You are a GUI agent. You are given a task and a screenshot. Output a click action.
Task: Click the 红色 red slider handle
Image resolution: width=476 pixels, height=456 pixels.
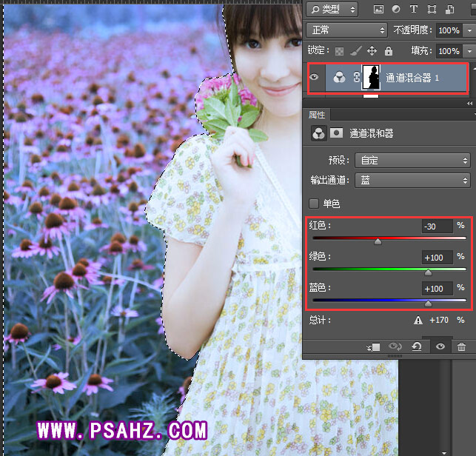[x=378, y=241]
